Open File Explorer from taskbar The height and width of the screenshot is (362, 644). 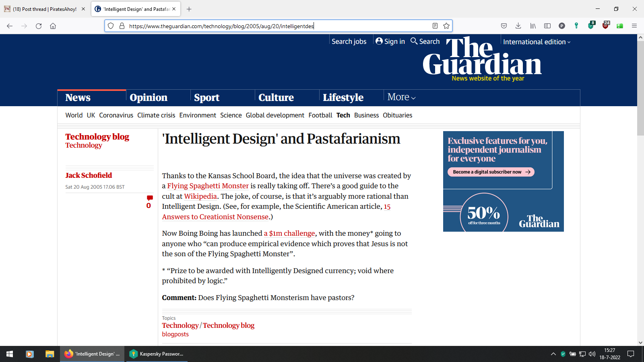tap(50, 354)
